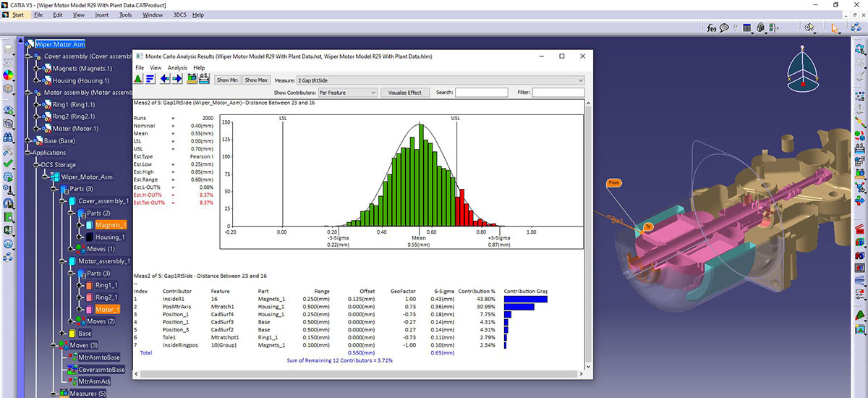868x398 pixels.
Task: Click the green triangle icon in right toolbar
Action: click(860, 316)
